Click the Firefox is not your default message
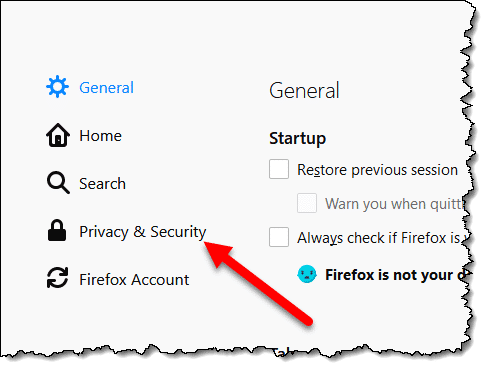The height and width of the screenshot is (372, 489). (397, 275)
